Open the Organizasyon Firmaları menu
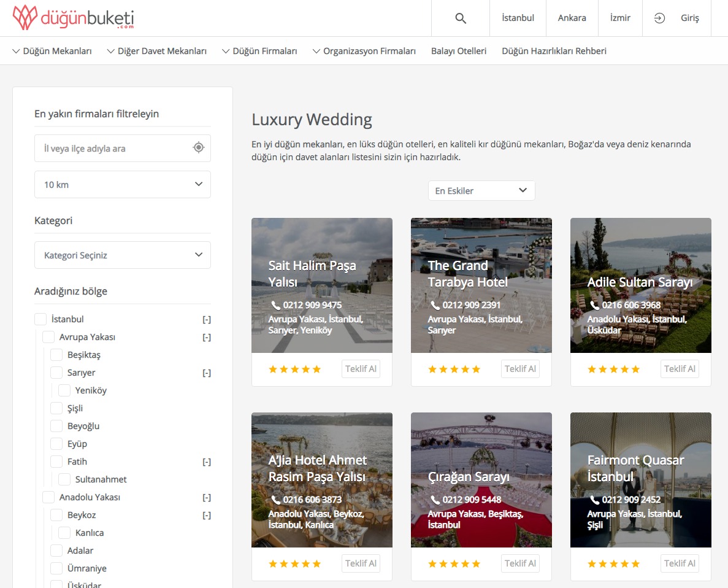 tap(364, 51)
